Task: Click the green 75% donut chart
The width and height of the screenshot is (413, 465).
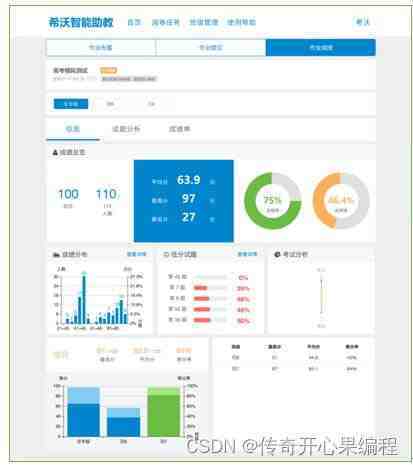Action: [273, 200]
